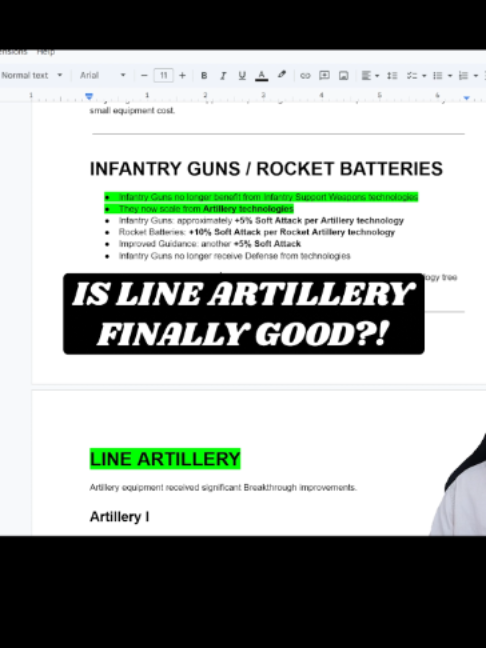486x648 pixels.
Task: Open line and paragraph spacing icon
Action: pos(392,76)
